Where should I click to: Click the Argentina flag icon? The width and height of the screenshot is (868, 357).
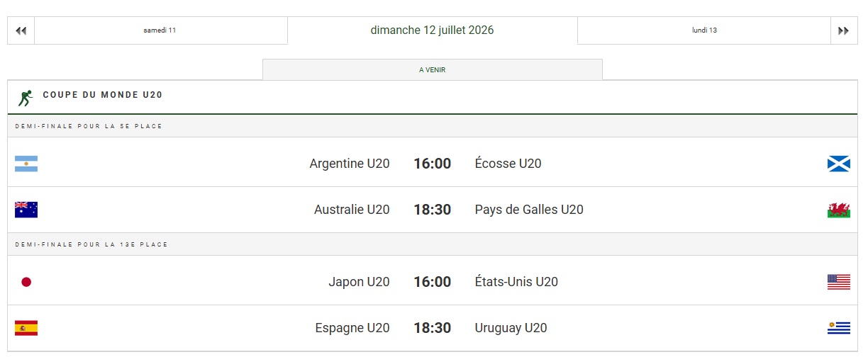26,164
